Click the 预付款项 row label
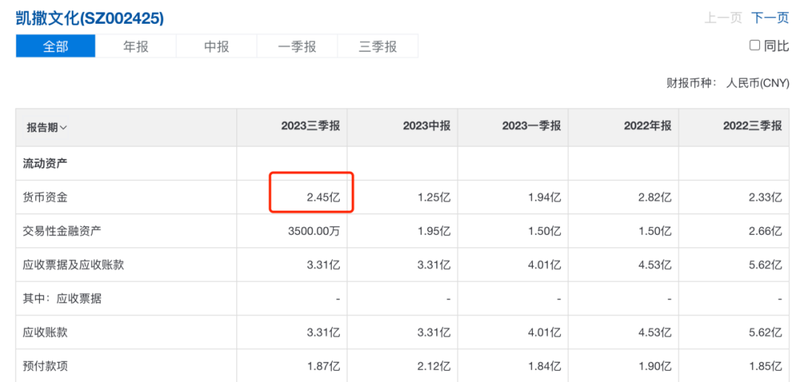 click(45, 366)
